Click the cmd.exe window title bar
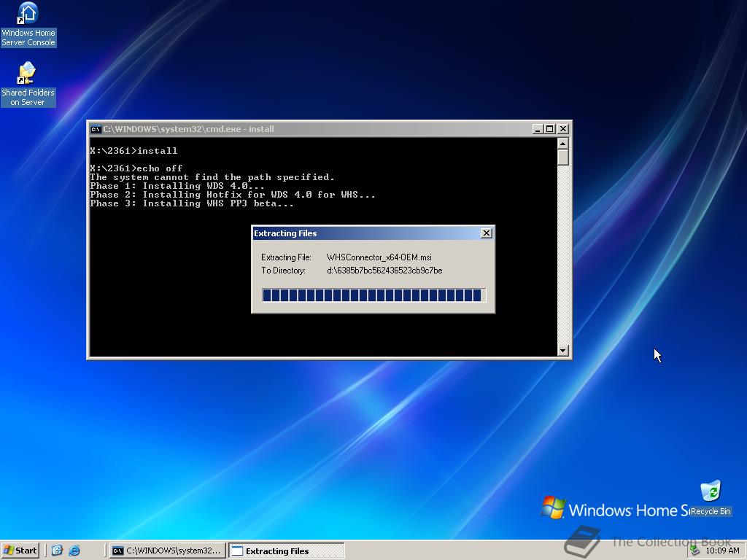Screen dimensions: 747x560 click(x=329, y=129)
